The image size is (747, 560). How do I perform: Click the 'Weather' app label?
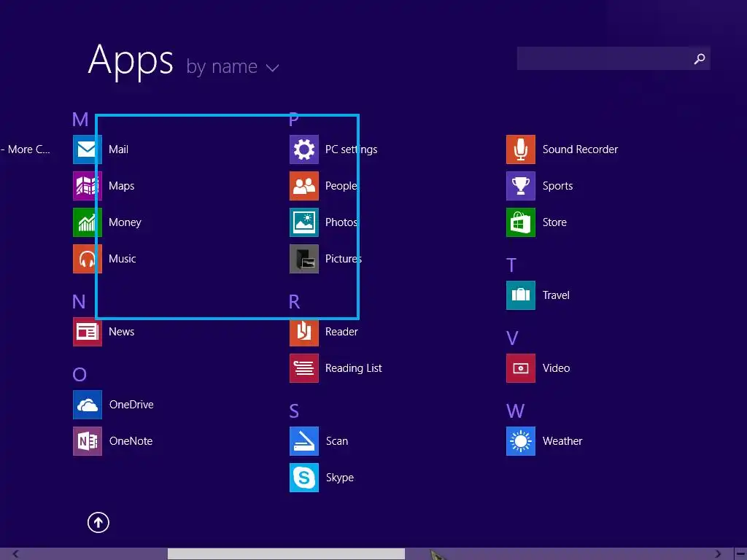[562, 441]
